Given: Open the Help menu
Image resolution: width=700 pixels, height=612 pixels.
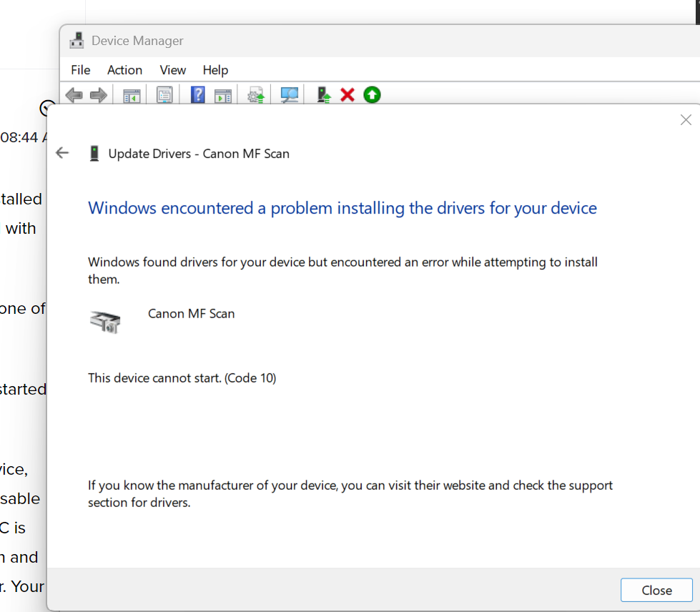Looking at the screenshot, I should click(215, 70).
